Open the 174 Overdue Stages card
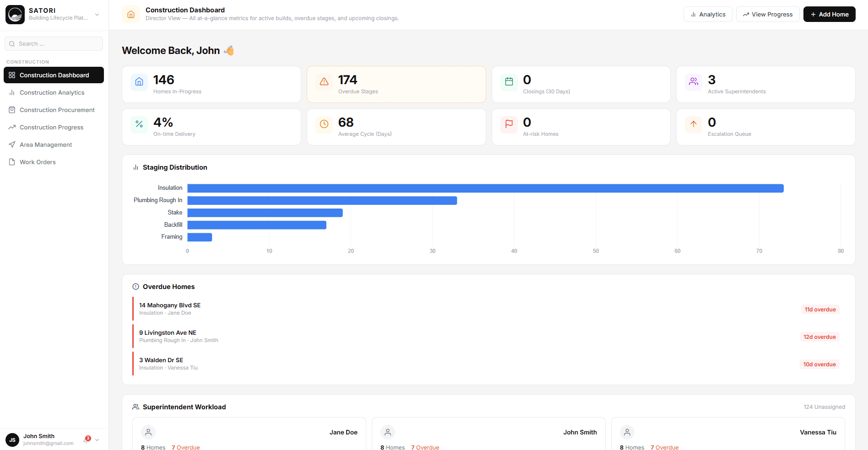Screen dimensions: 868x450 (x=396, y=84)
